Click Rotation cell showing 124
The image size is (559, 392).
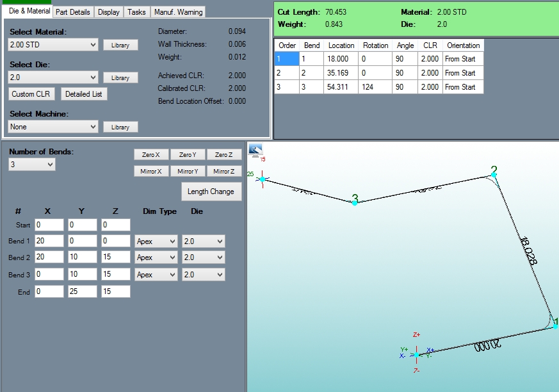(x=375, y=87)
